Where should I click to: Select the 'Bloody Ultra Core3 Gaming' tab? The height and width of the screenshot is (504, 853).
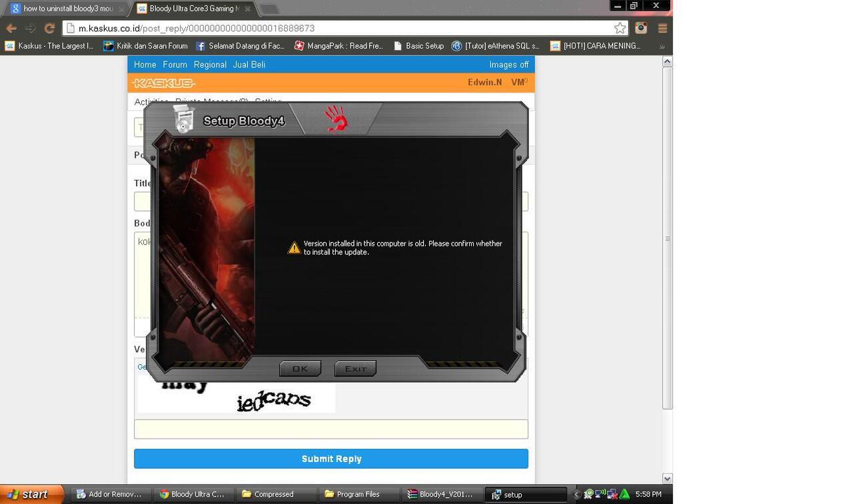click(192, 9)
